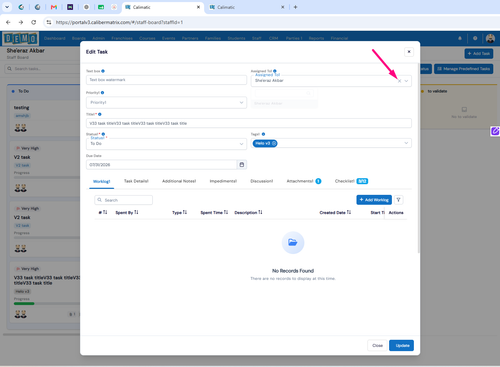Open the user avatar profile menu
This screenshot has height=367, width=500.
click(x=490, y=38)
